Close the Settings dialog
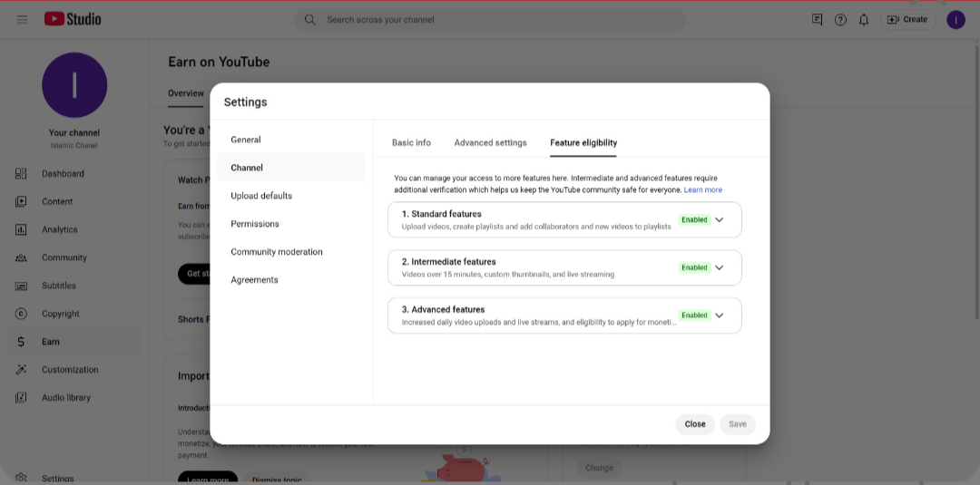 695,424
